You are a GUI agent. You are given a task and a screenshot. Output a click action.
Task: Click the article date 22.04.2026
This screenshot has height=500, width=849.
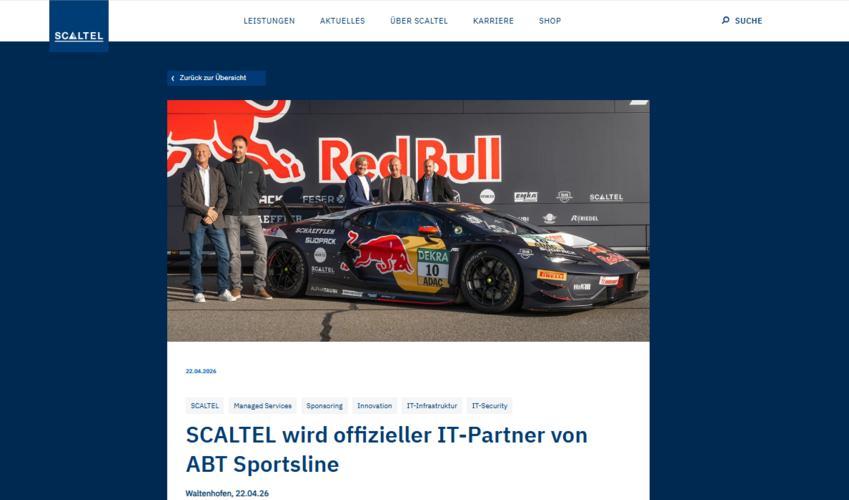[201, 371]
